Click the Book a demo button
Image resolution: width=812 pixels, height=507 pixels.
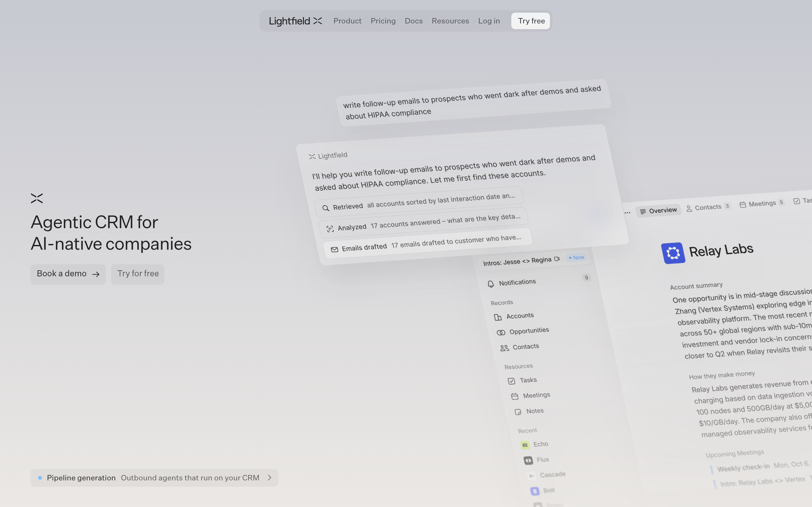pyautogui.click(x=68, y=274)
